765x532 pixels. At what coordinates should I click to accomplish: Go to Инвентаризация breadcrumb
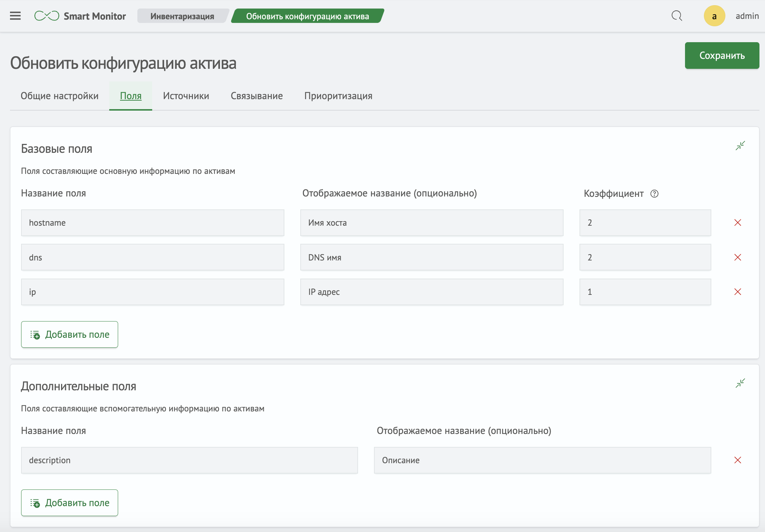point(182,16)
